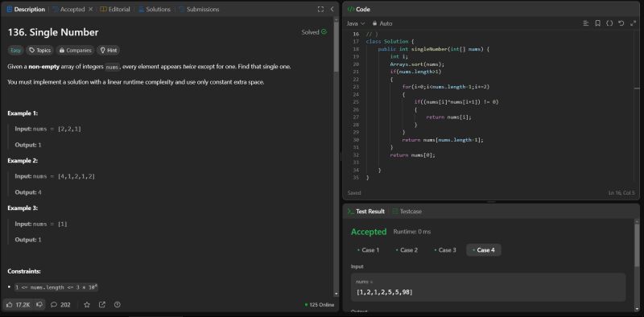Collapse the description panel with chevron
The width and height of the screenshot is (644, 317).
click(332, 9)
